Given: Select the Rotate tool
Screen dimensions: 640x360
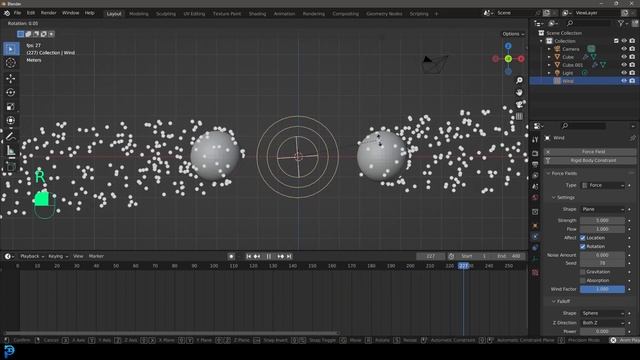Looking at the screenshot, I should click(x=11, y=93).
